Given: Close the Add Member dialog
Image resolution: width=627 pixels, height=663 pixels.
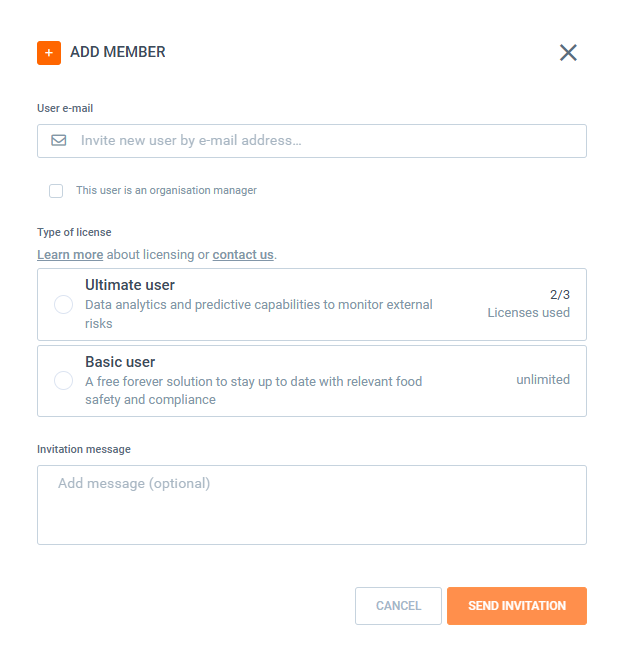Looking at the screenshot, I should coord(568,53).
